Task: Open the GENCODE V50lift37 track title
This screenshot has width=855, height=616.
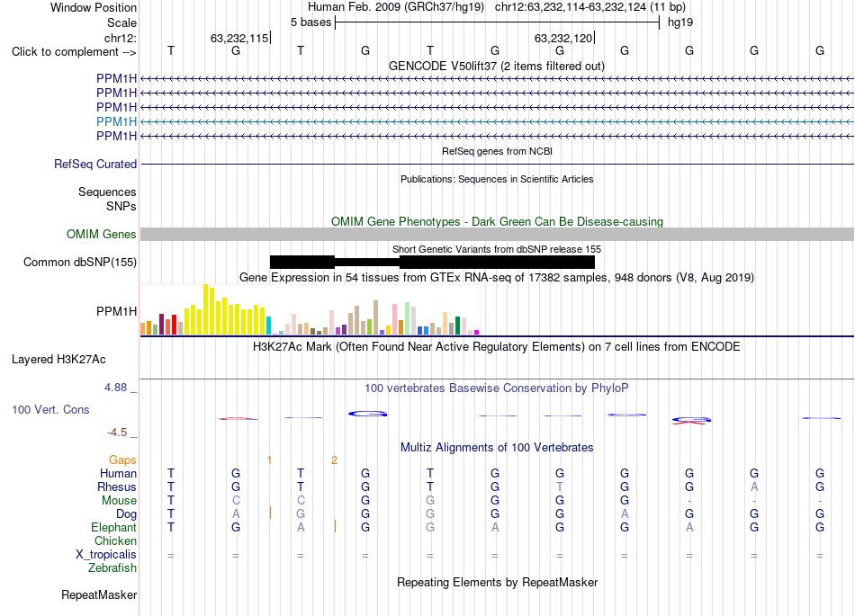Action: click(x=496, y=66)
